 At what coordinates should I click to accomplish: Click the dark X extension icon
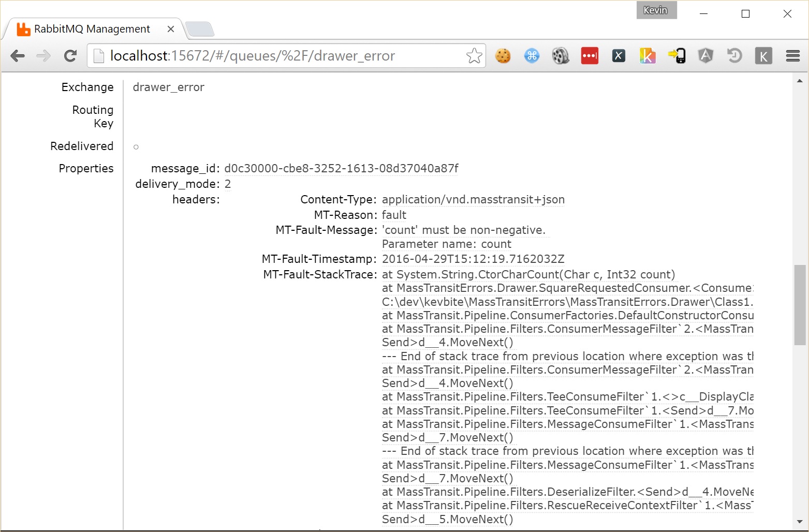[618, 55]
